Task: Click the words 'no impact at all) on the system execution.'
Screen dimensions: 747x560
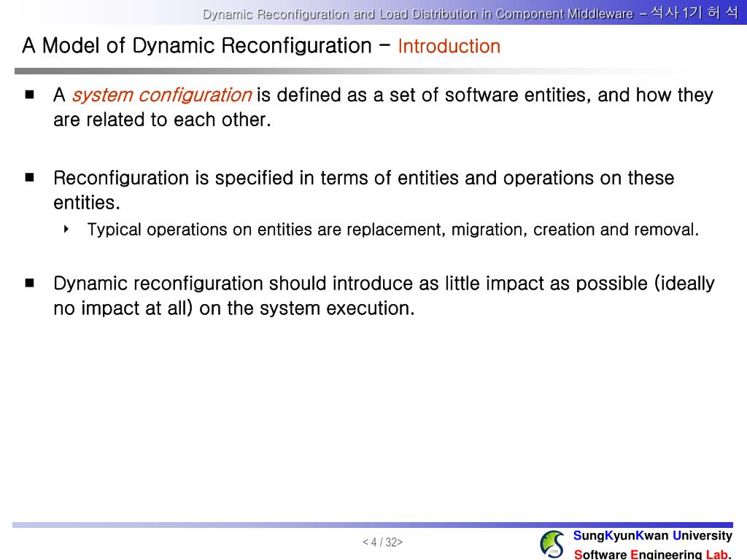Action: [234, 308]
